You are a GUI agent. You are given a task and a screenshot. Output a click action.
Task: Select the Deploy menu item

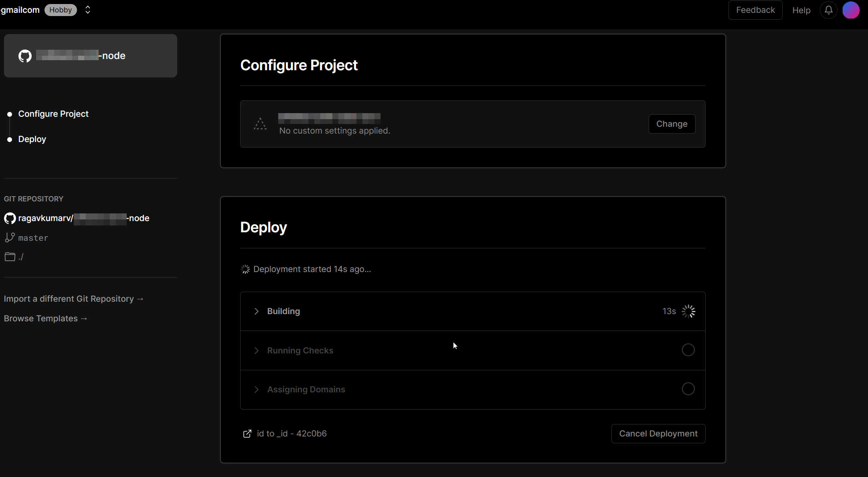click(x=32, y=139)
